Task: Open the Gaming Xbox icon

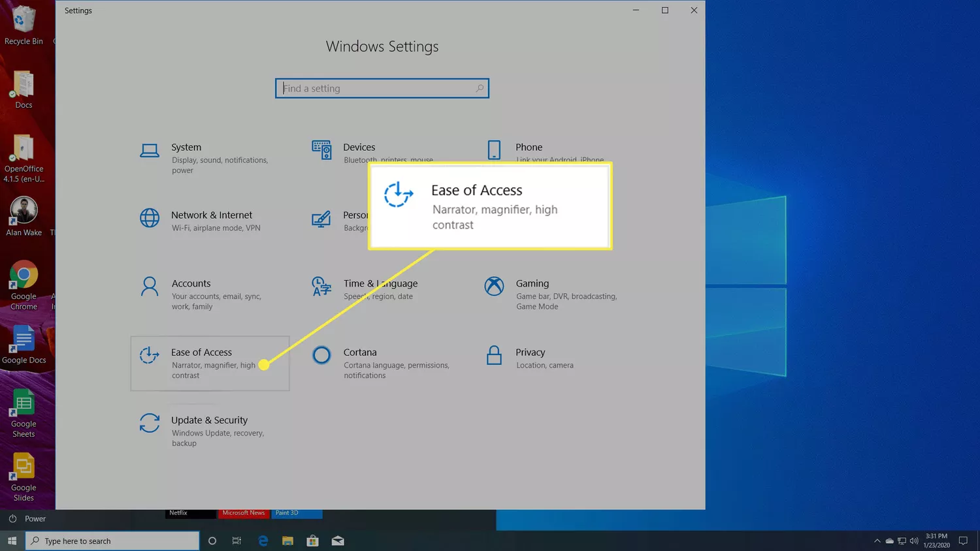Action: (x=494, y=286)
